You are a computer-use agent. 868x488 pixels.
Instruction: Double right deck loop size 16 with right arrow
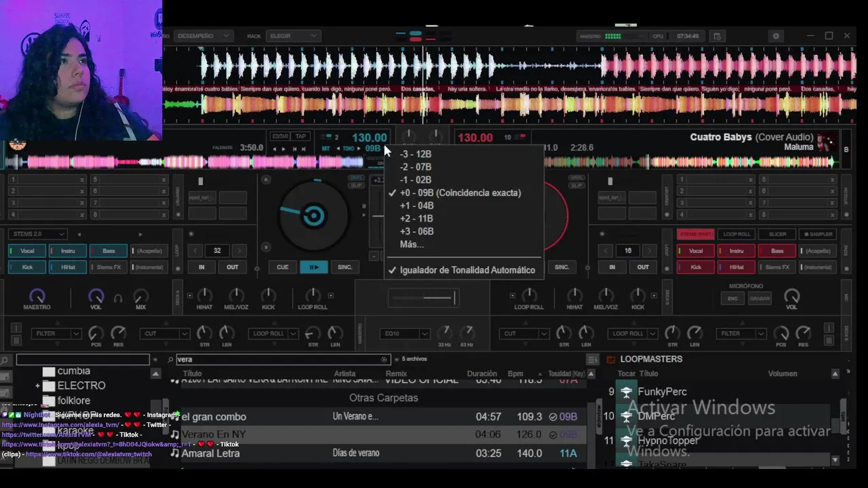650,250
